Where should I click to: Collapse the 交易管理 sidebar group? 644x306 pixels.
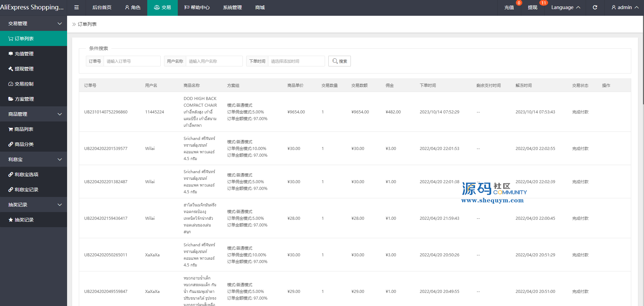[34, 23]
